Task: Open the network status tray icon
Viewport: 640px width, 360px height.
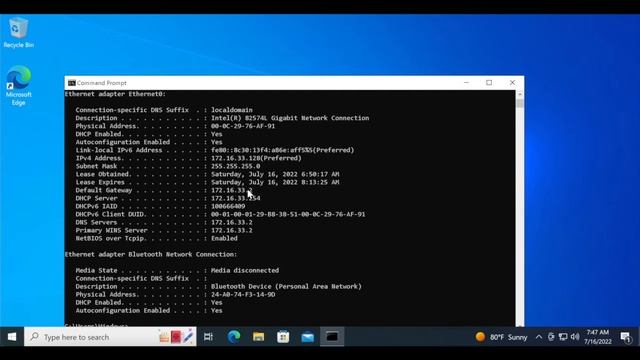Action: [x=563, y=337]
